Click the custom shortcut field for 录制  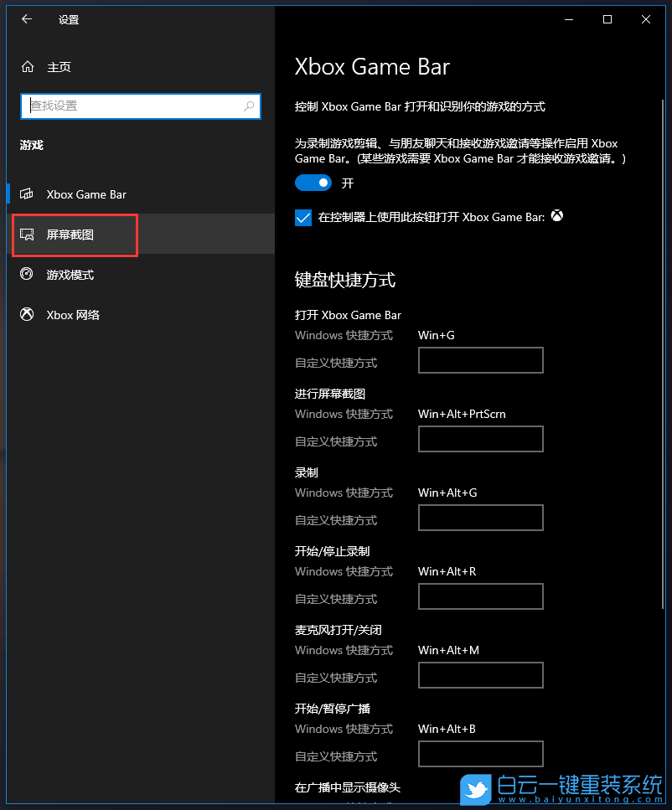tap(480, 518)
